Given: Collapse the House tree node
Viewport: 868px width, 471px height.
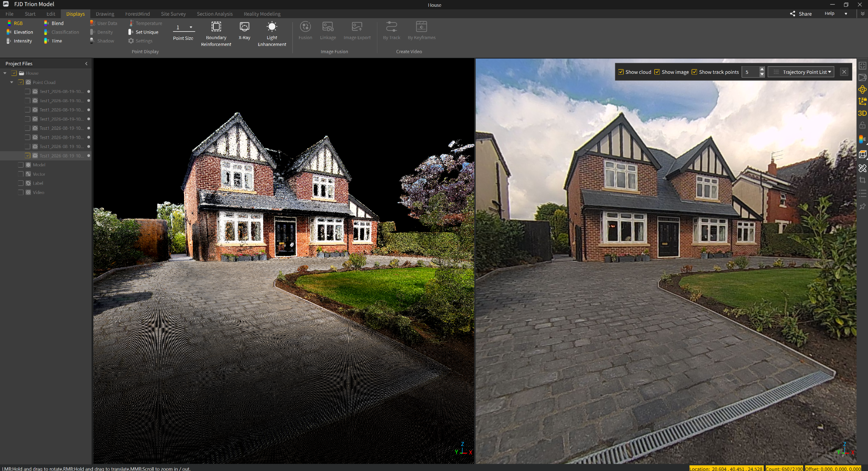Looking at the screenshot, I should 5,73.
